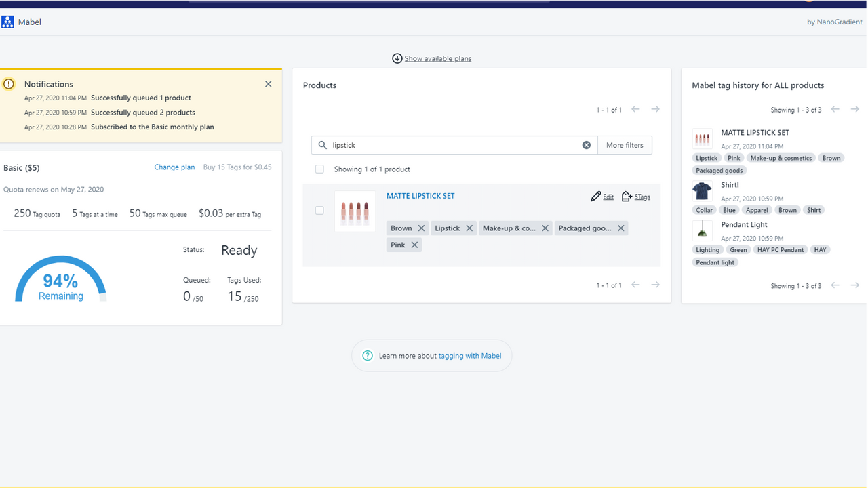Click the add-tag icon next to 5Tags

pos(626,197)
